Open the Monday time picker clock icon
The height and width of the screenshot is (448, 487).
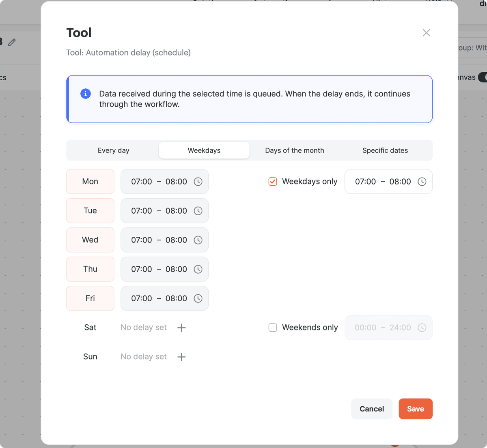198,182
